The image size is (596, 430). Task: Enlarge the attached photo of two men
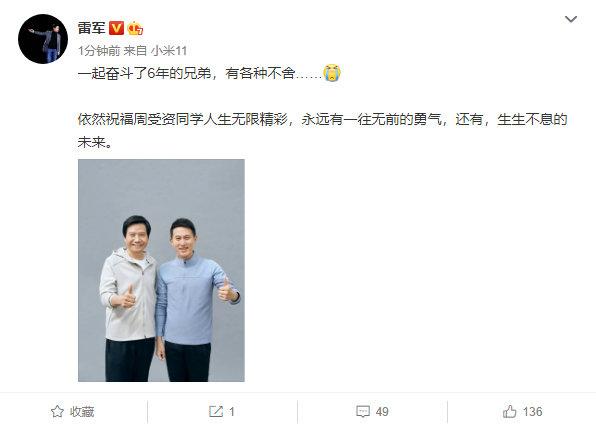161,270
